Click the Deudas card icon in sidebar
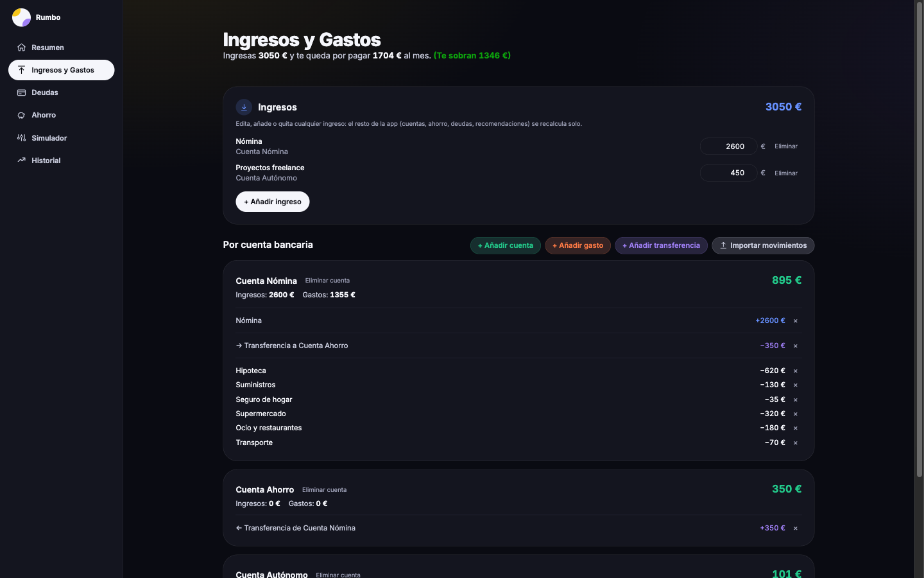924x578 pixels. point(21,92)
